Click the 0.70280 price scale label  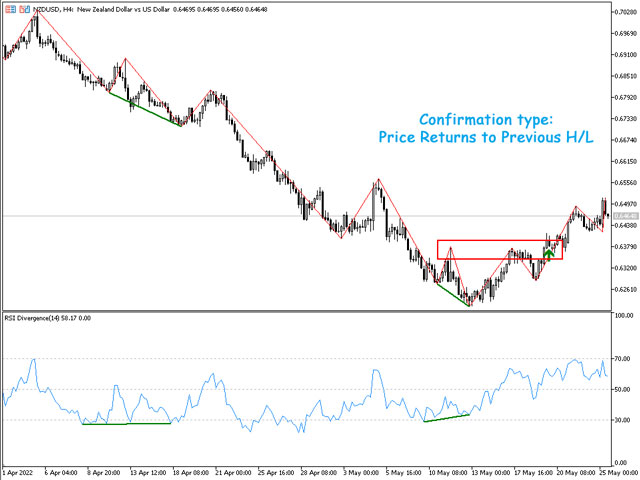[x=624, y=10]
